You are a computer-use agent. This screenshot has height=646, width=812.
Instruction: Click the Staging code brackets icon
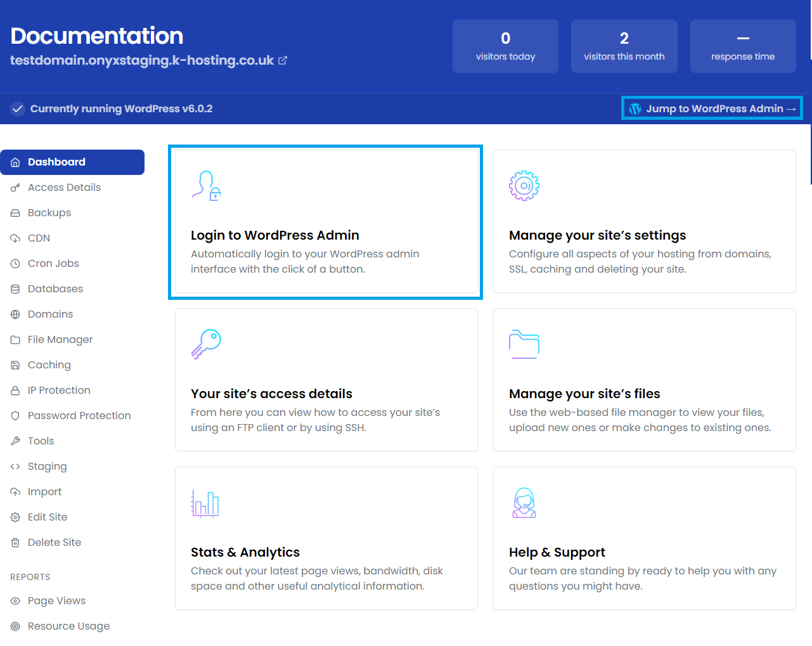point(15,467)
